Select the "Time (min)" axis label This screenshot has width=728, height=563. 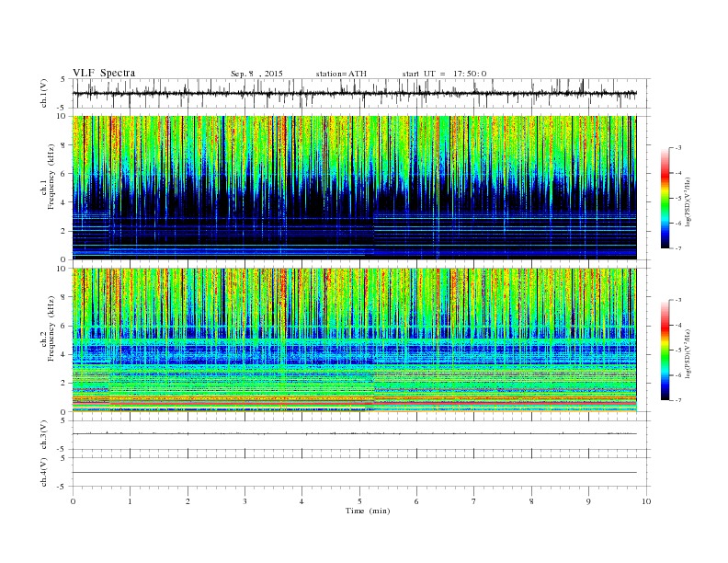click(368, 511)
